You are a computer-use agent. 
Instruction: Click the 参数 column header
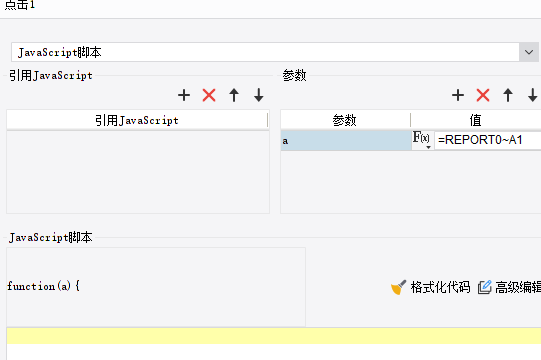click(x=345, y=120)
